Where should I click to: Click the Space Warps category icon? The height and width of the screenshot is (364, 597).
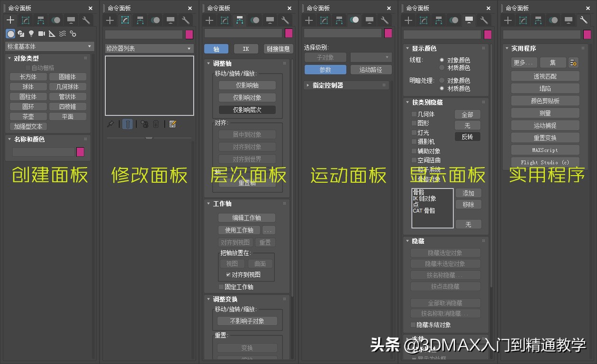[x=62, y=34]
